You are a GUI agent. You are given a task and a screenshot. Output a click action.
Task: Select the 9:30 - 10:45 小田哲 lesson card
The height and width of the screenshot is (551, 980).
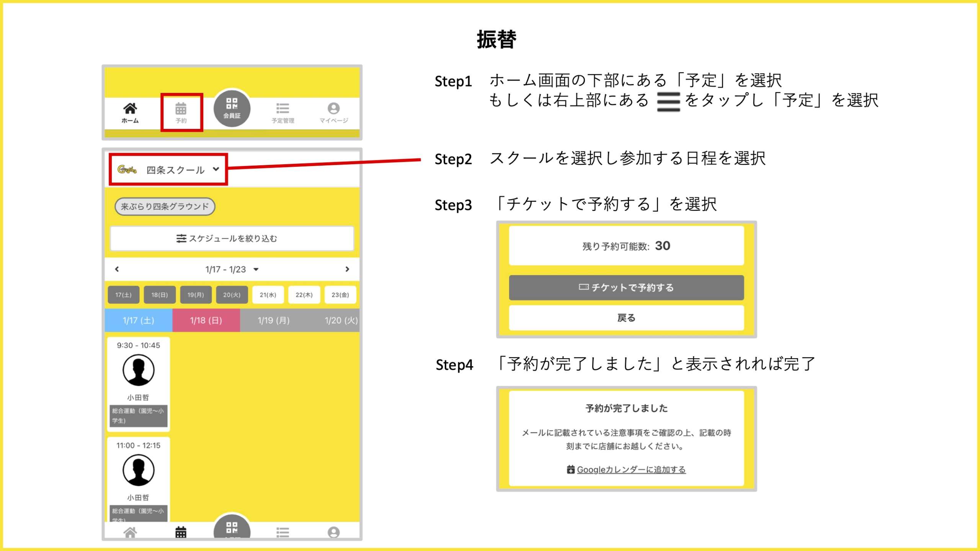(138, 383)
